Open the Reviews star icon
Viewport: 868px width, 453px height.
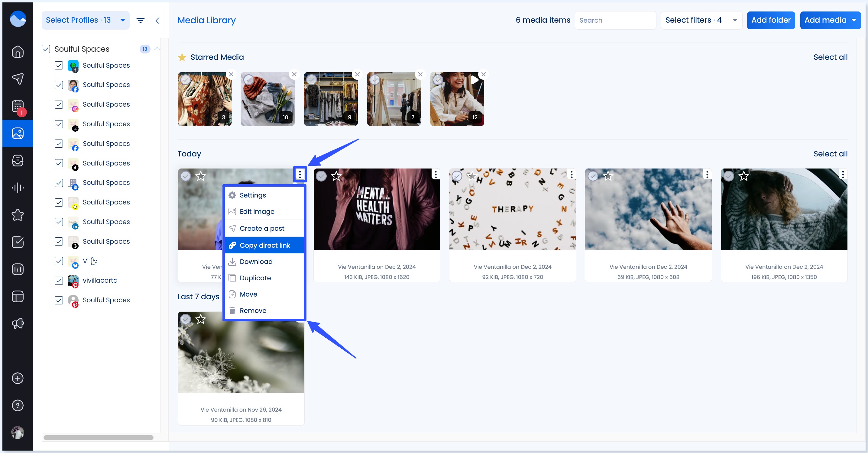18,215
